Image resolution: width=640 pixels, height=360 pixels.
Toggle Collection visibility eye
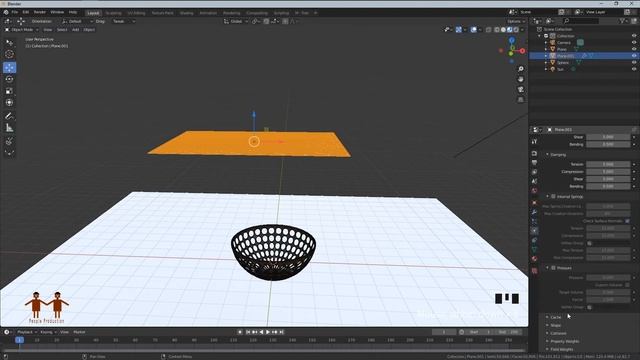(x=634, y=36)
